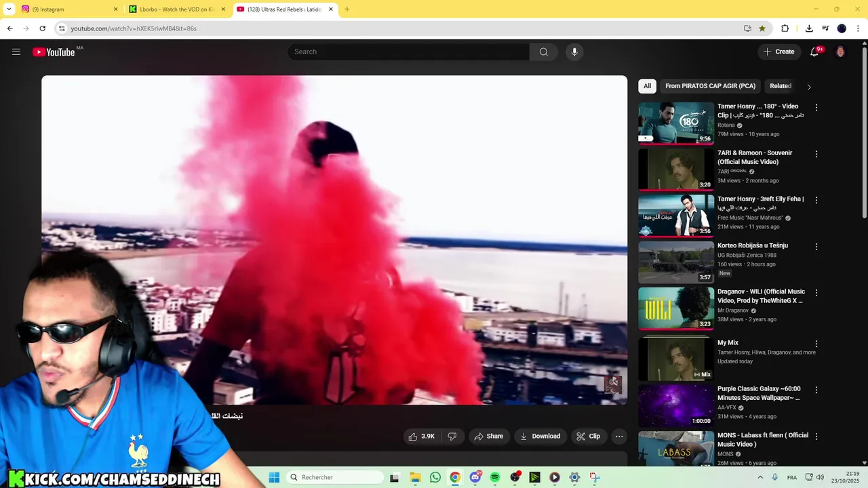The height and width of the screenshot is (488, 868).
Task: Like the video with thumbs-up 3.9K
Action: click(421, 436)
